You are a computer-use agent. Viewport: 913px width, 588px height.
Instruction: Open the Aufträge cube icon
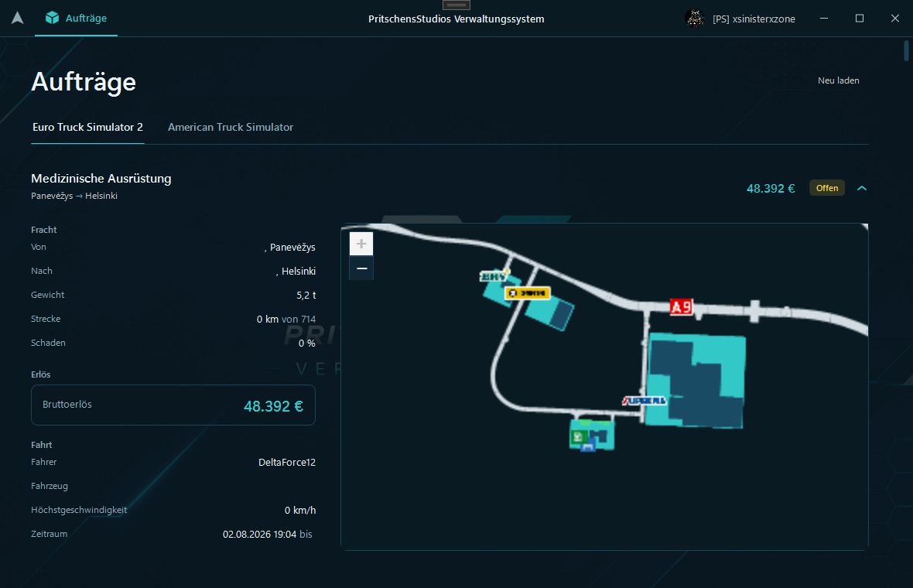[x=52, y=18]
